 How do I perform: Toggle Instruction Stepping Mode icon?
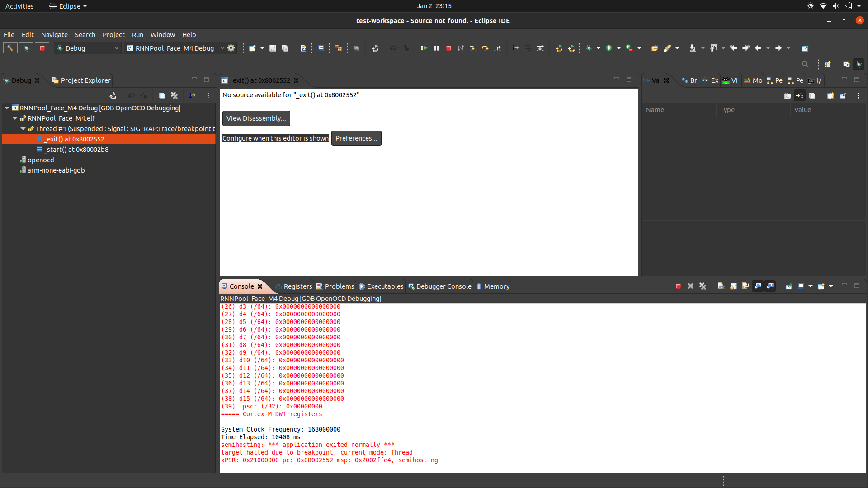[515, 48]
